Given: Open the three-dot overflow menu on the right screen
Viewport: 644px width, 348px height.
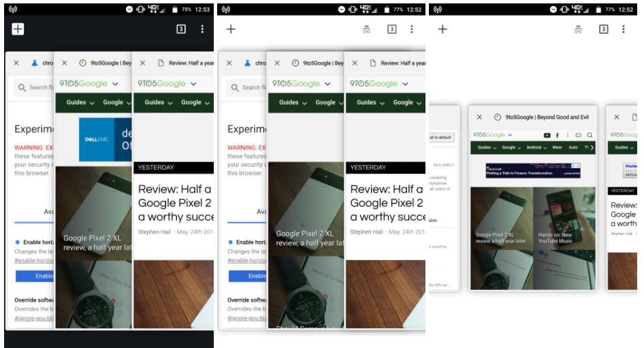Looking at the screenshot, I should (x=622, y=29).
